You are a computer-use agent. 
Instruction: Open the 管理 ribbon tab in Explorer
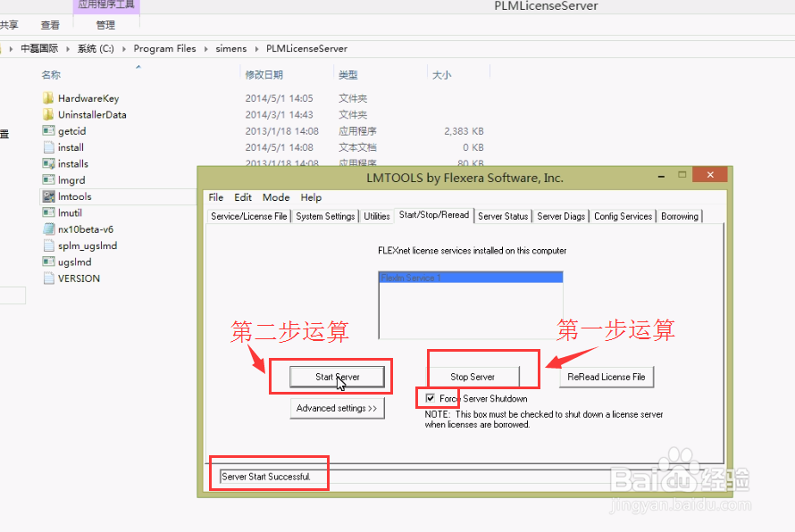(105, 25)
